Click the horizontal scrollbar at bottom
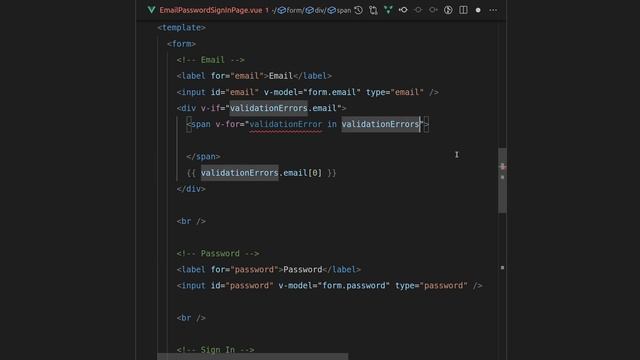The height and width of the screenshot is (360, 640). 253,357
